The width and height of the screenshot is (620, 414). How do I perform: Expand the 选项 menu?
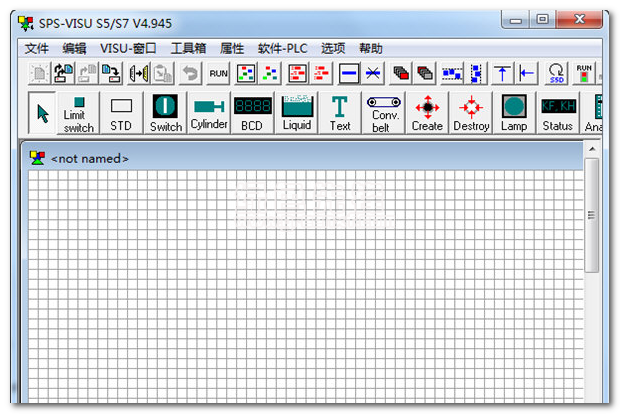coord(333,48)
